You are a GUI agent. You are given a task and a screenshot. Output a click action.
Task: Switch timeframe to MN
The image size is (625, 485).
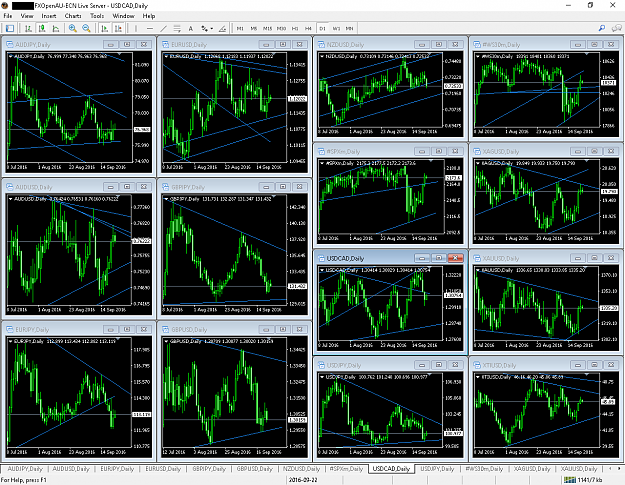pyautogui.click(x=350, y=29)
